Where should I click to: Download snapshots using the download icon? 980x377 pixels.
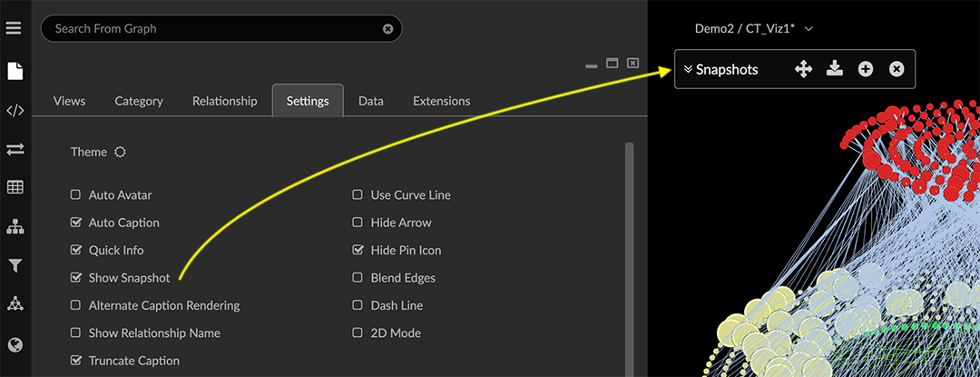click(x=835, y=69)
